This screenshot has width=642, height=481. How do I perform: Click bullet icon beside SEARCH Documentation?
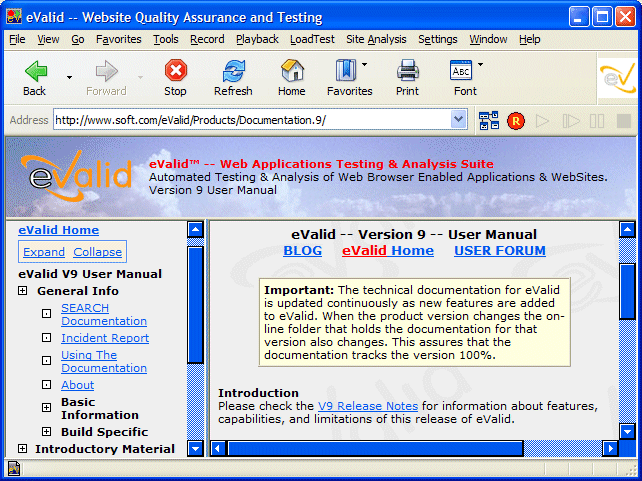[47, 314]
